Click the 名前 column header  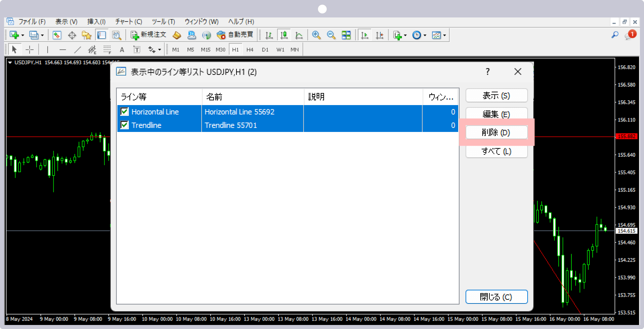pyautogui.click(x=253, y=97)
